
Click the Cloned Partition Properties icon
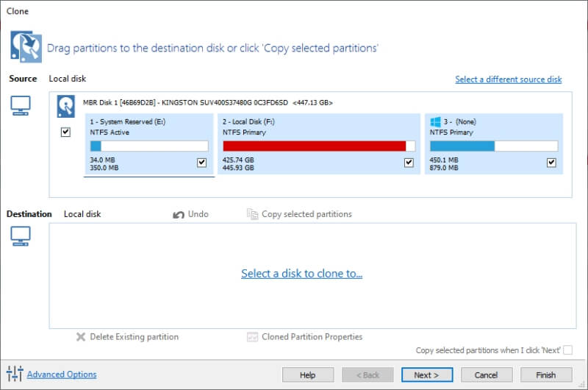tap(252, 337)
